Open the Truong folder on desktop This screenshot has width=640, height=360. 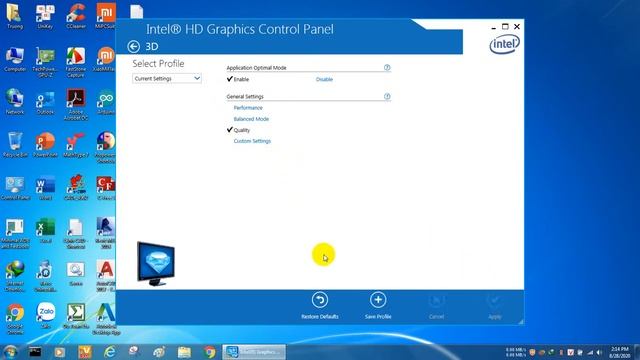pos(15,16)
